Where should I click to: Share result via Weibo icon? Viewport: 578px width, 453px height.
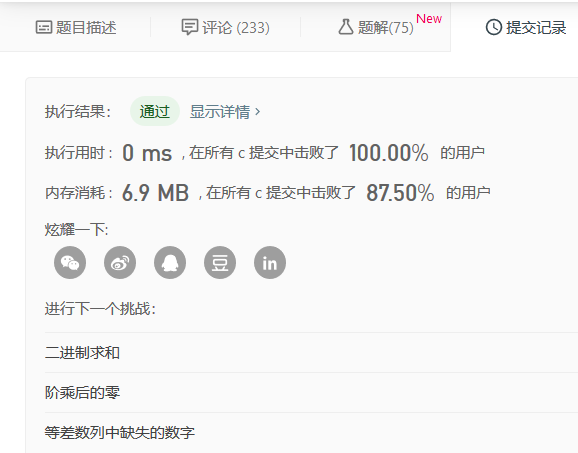(120, 262)
